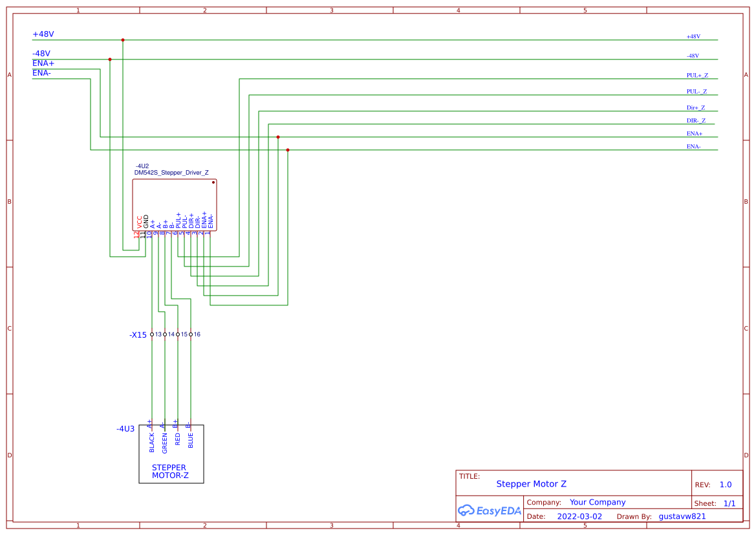The height and width of the screenshot is (535, 756).
Task: Click the PUL+_Z net label
Action: click(x=697, y=74)
